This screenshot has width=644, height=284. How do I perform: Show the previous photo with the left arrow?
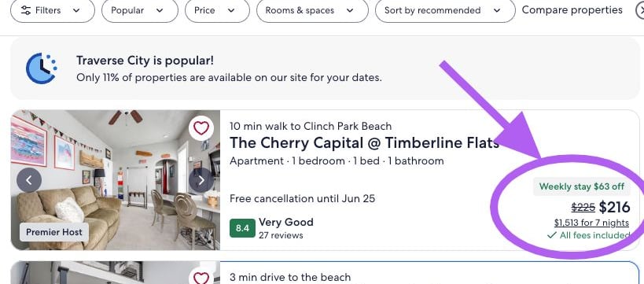(x=29, y=180)
